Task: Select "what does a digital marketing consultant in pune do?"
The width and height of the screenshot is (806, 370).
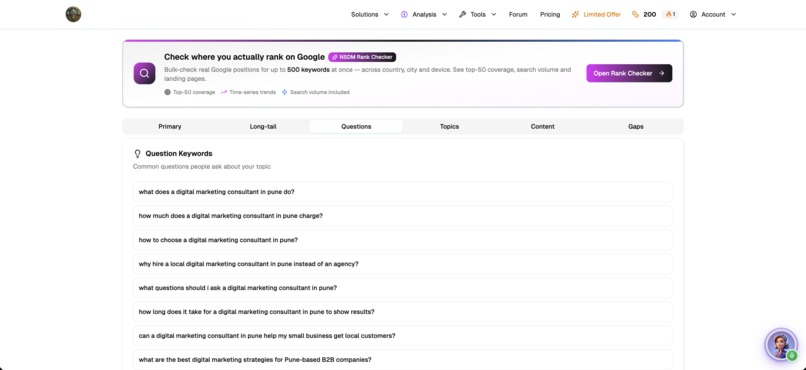Action: [402, 192]
